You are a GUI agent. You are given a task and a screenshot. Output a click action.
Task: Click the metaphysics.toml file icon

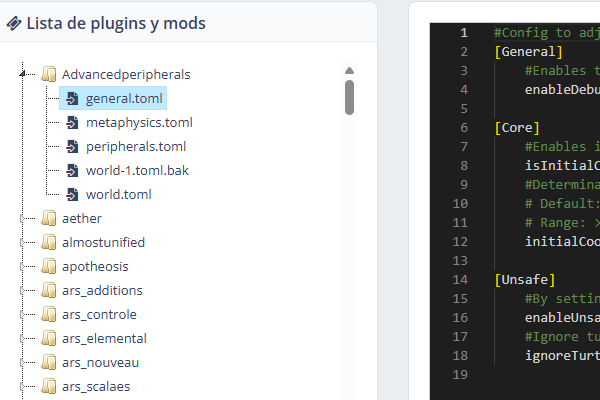(73, 122)
